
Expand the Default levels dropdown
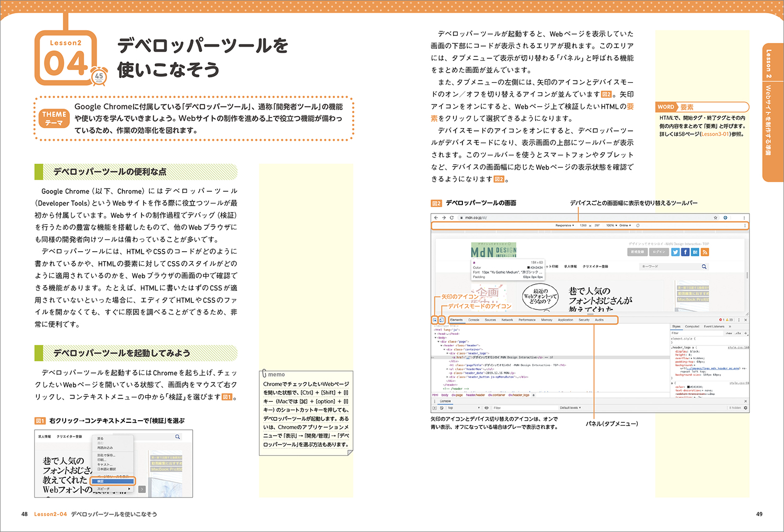pyautogui.click(x=570, y=408)
